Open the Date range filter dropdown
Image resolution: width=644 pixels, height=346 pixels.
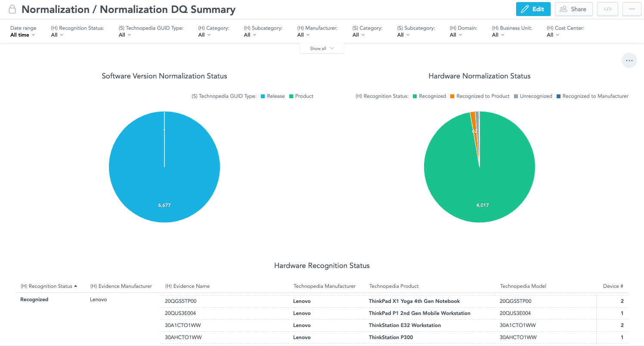tap(22, 35)
